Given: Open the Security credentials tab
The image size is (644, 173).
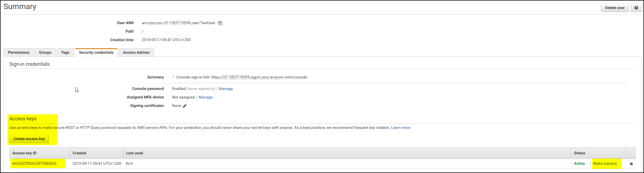Looking at the screenshot, I should [x=96, y=52].
